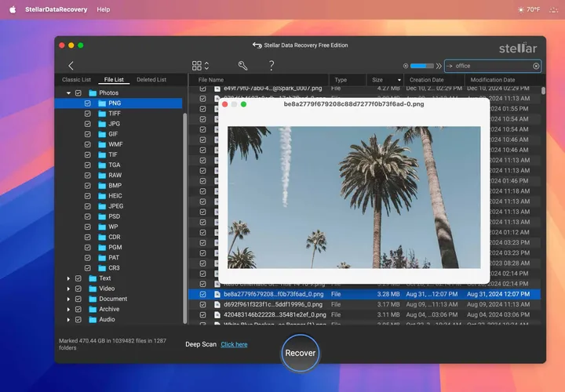Expand the Document folder

coord(68,299)
